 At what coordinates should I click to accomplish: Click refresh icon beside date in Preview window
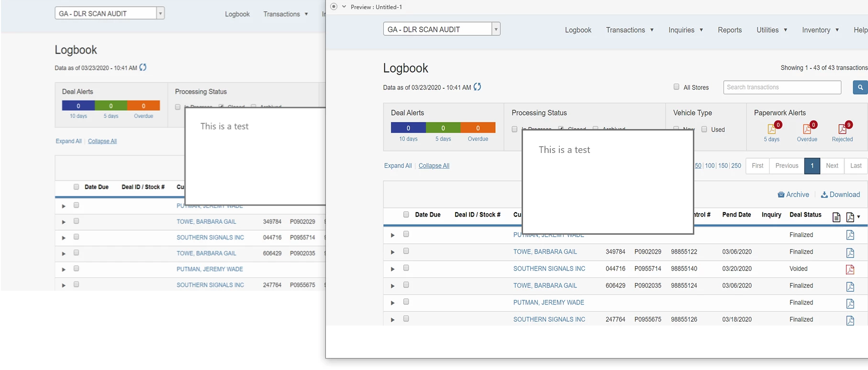coord(477,87)
